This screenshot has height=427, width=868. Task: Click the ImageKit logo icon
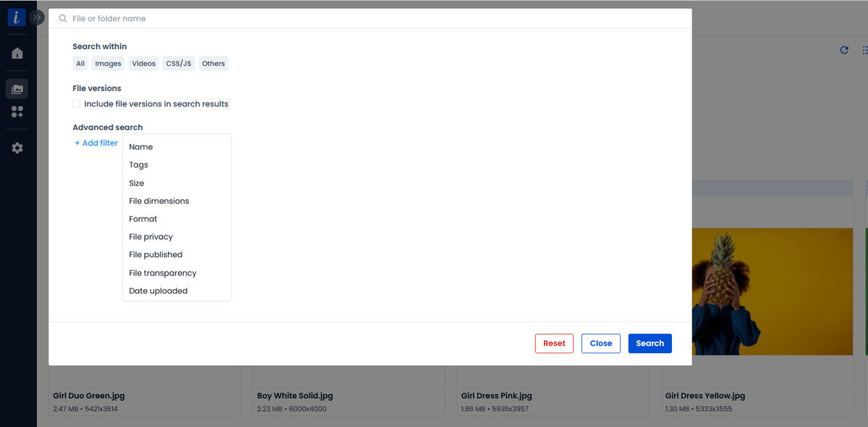[16, 16]
